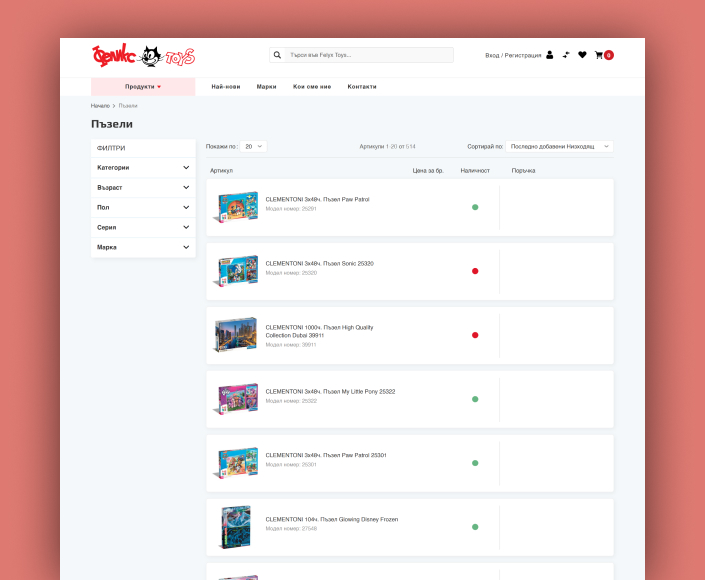Open the user account icon
This screenshot has height=580, width=705.
pyautogui.click(x=550, y=55)
